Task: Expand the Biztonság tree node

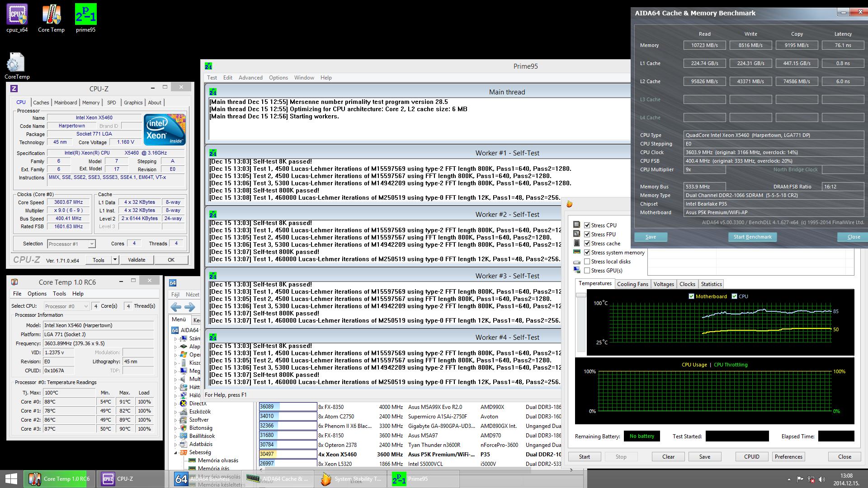Action: coord(176,428)
